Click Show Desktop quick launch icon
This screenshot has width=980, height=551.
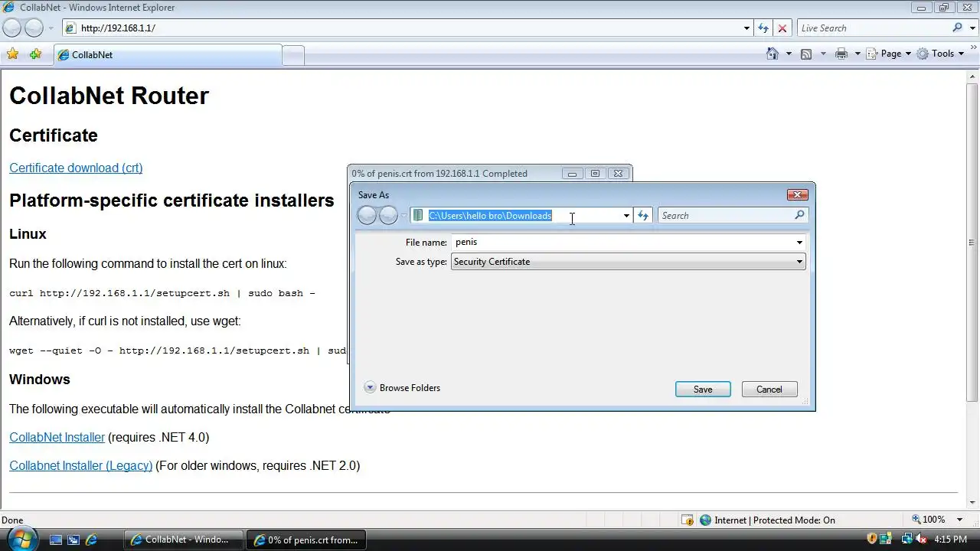(56, 540)
